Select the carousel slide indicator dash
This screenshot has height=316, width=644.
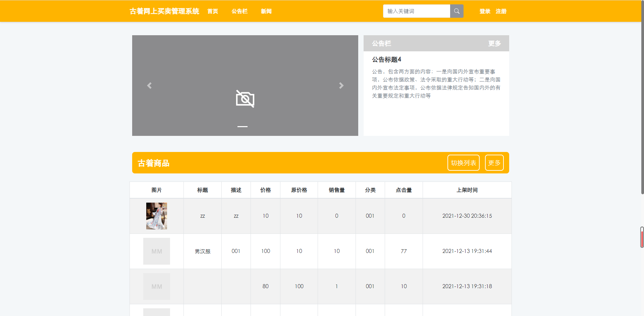(x=243, y=126)
